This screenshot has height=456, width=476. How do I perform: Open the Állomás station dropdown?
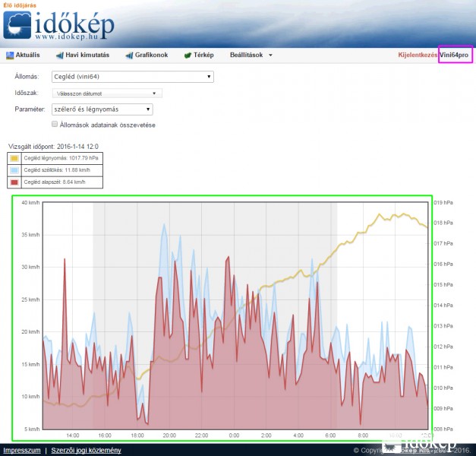[132, 77]
